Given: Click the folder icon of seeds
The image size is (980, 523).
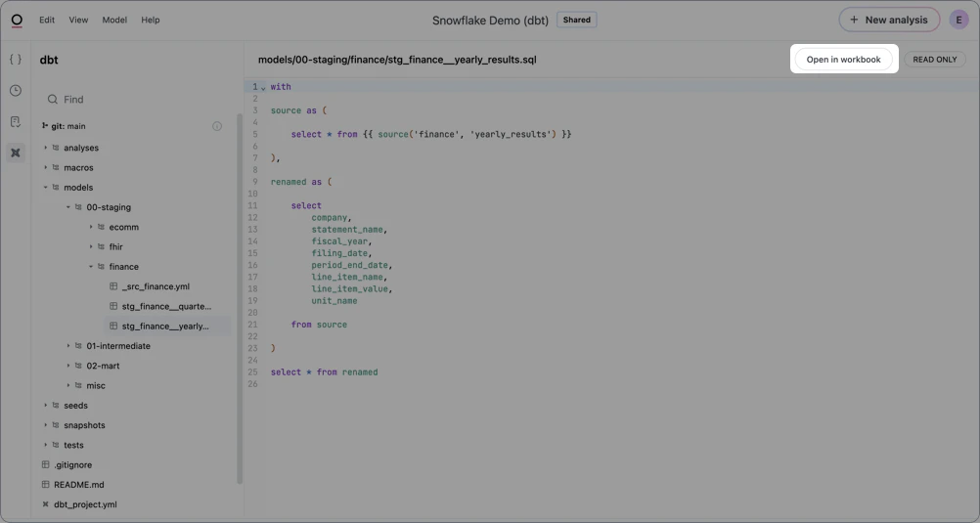Looking at the screenshot, I should [x=56, y=406].
